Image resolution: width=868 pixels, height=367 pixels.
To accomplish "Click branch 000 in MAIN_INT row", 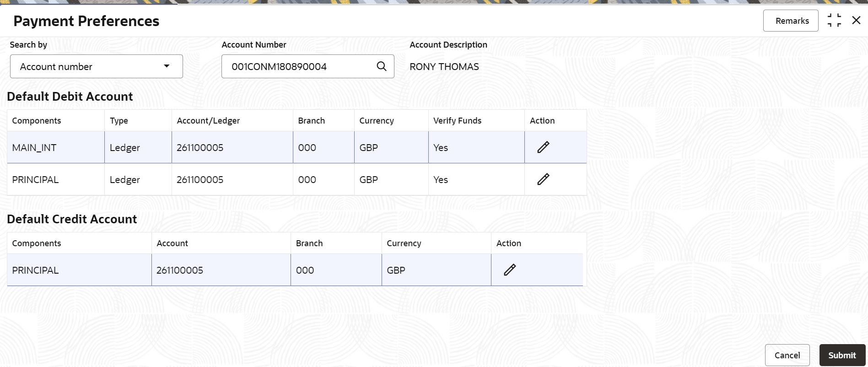I will tap(307, 148).
